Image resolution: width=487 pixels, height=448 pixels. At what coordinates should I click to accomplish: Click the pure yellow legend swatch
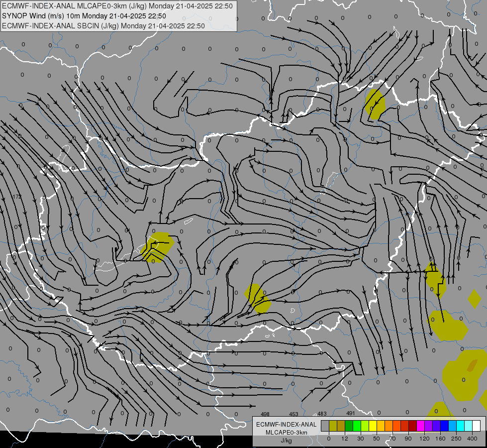tap(373, 426)
